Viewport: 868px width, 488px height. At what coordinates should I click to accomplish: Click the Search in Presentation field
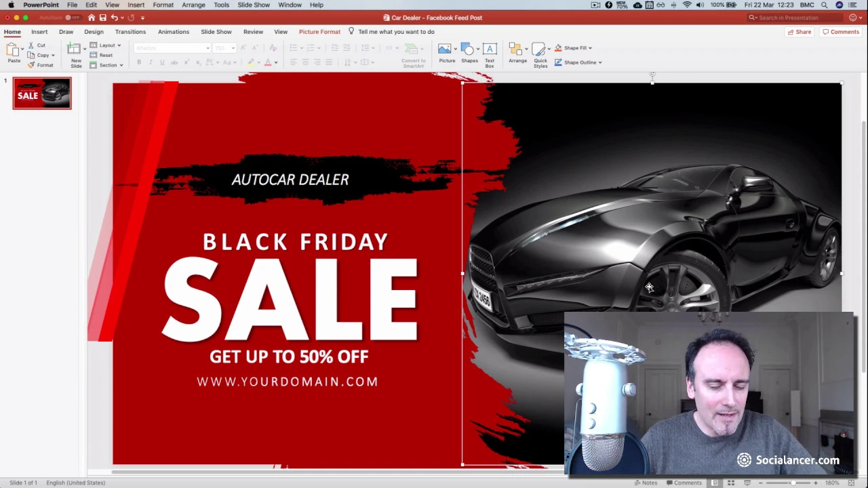[793, 18]
